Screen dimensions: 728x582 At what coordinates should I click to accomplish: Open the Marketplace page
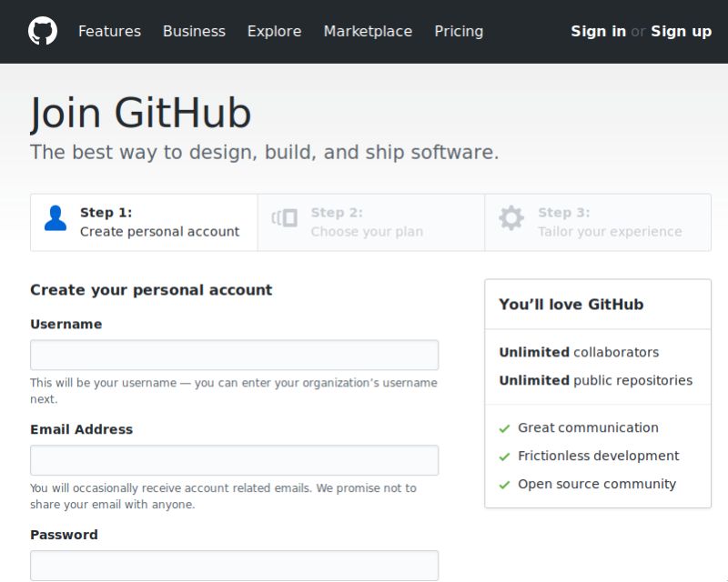[368, 31]
